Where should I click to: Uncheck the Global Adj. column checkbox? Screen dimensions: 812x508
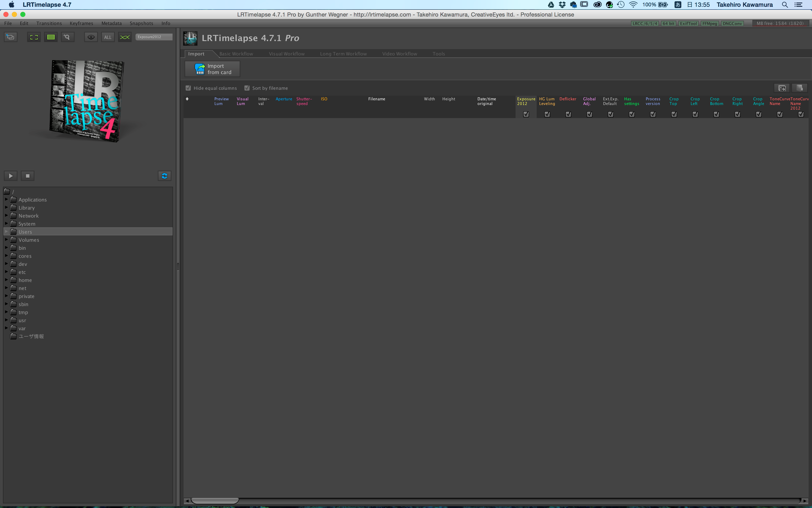point(590,114)
